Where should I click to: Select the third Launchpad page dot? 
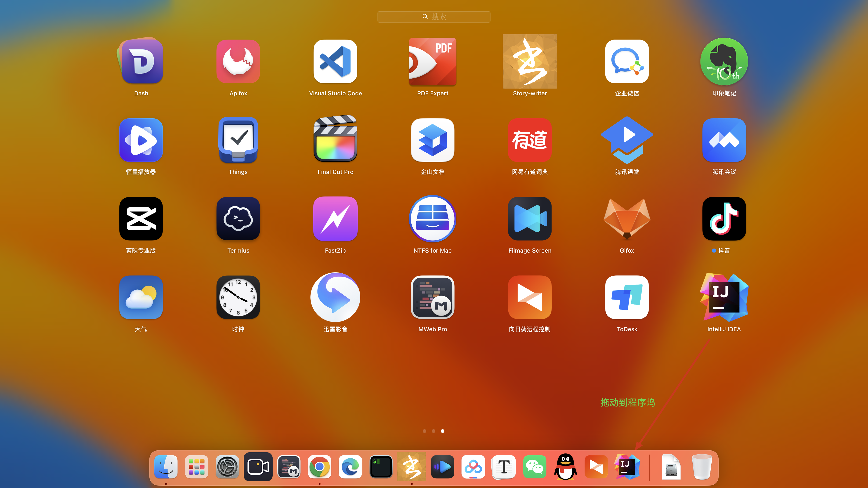[443, 431]
